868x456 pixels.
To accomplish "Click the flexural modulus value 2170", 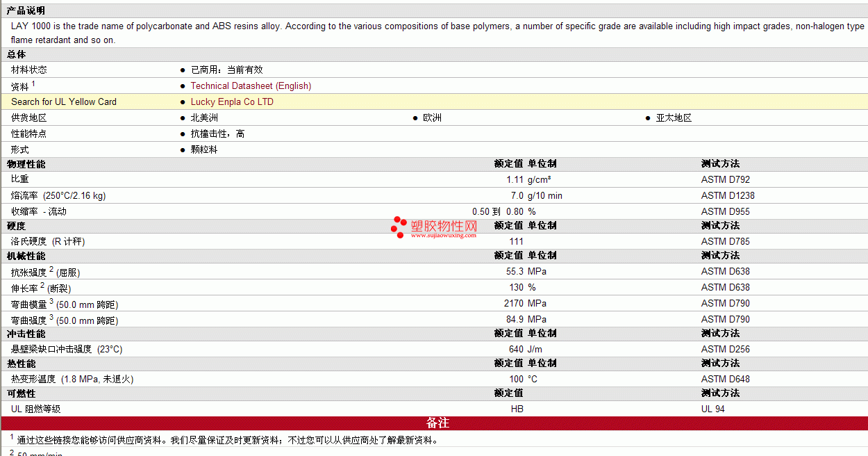I will [x=514, y=304].
